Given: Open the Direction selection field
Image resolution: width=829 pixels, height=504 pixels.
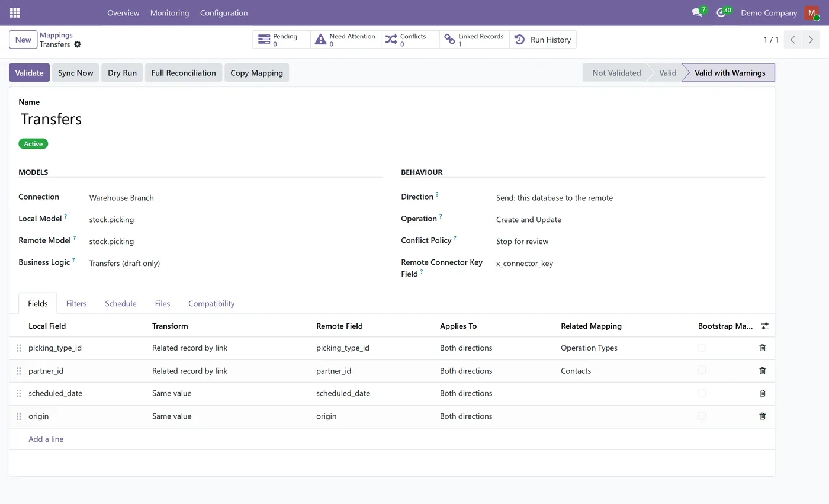Looking at the screenshot, I should (630, 198).
